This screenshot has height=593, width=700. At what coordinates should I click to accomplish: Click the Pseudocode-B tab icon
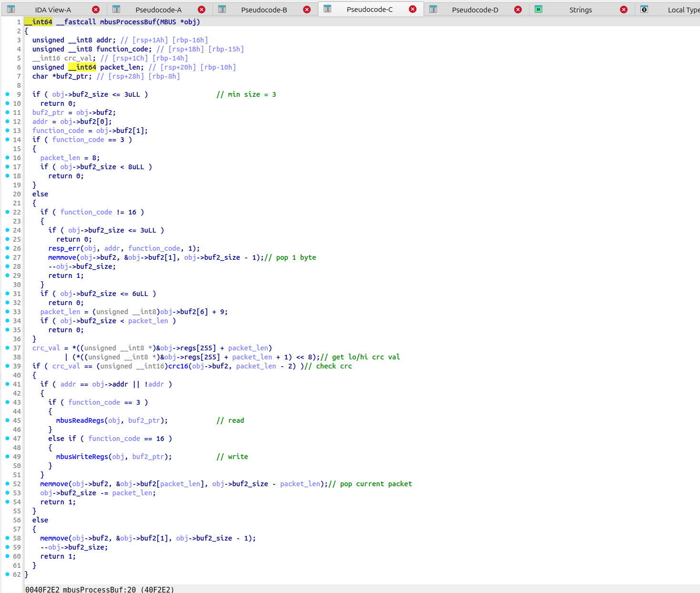point(221,9)
